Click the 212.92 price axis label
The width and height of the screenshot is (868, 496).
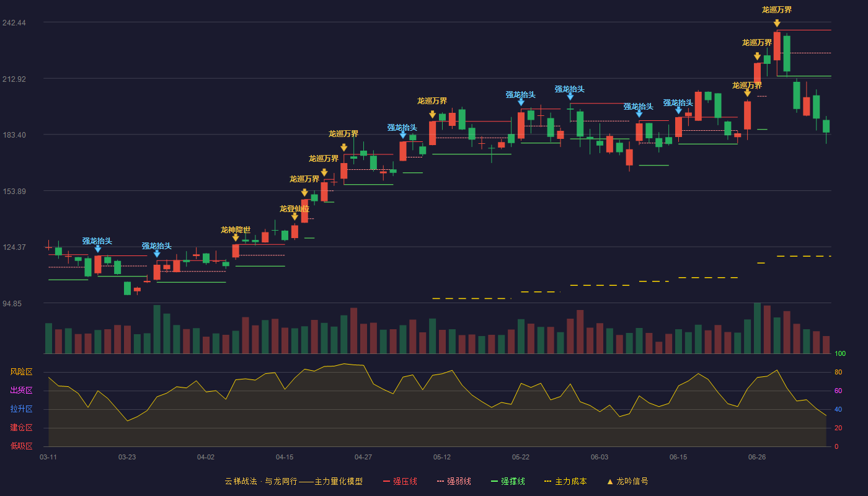click(14, 79)
